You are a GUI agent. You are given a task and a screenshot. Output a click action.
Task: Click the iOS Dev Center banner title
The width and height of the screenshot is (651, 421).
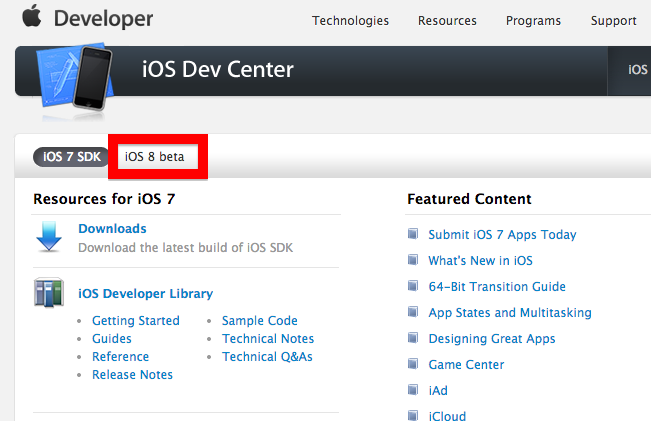(x=218, y=69)
